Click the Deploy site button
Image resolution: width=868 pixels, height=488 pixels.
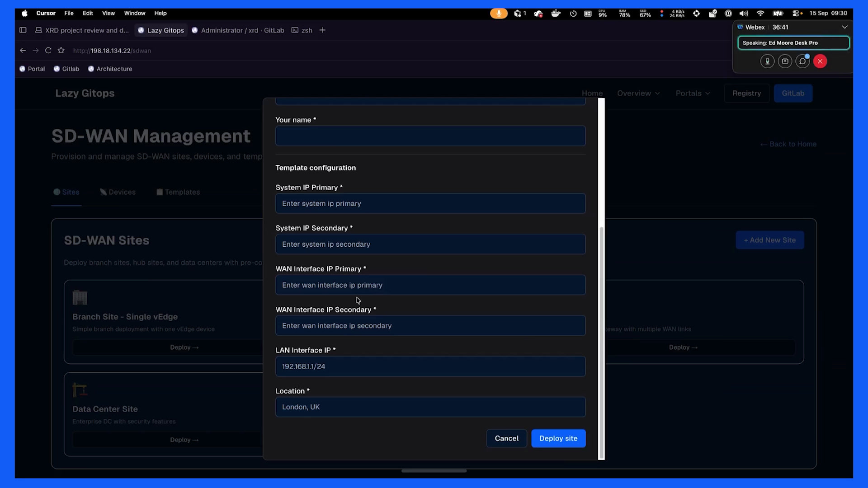coord(558,438)
